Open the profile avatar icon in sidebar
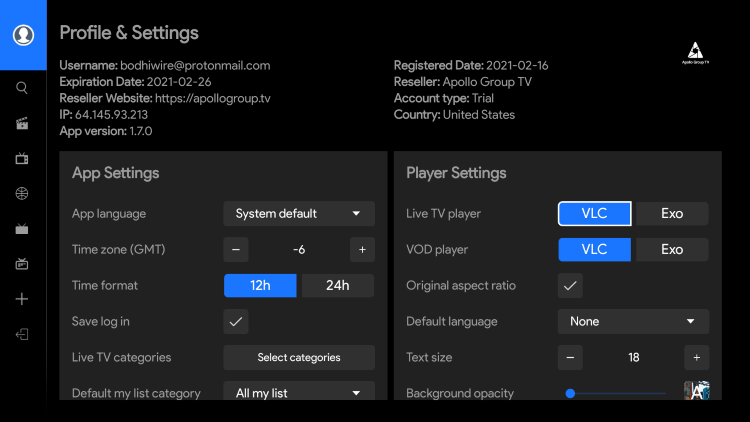750x422 pixels. point(23,35)
